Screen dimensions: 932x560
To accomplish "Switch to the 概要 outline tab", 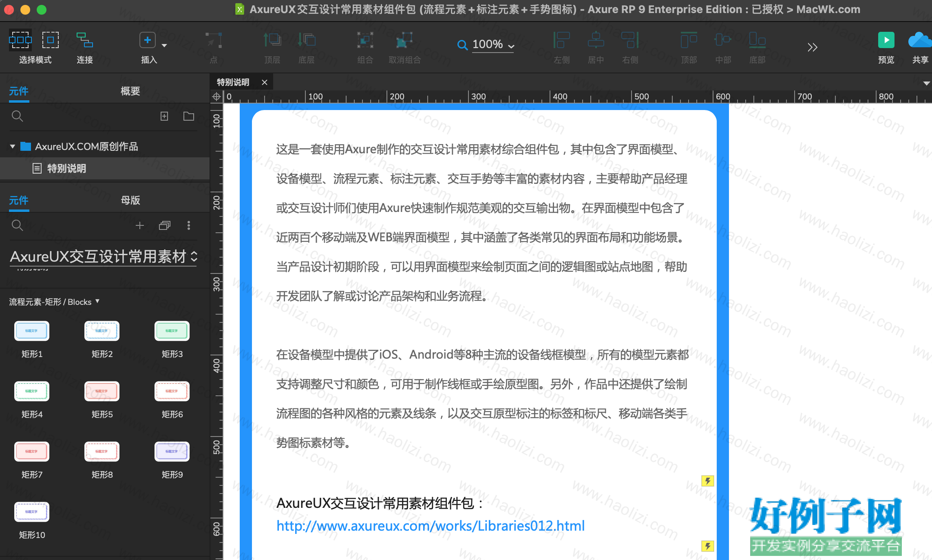I will pos(130,91).
